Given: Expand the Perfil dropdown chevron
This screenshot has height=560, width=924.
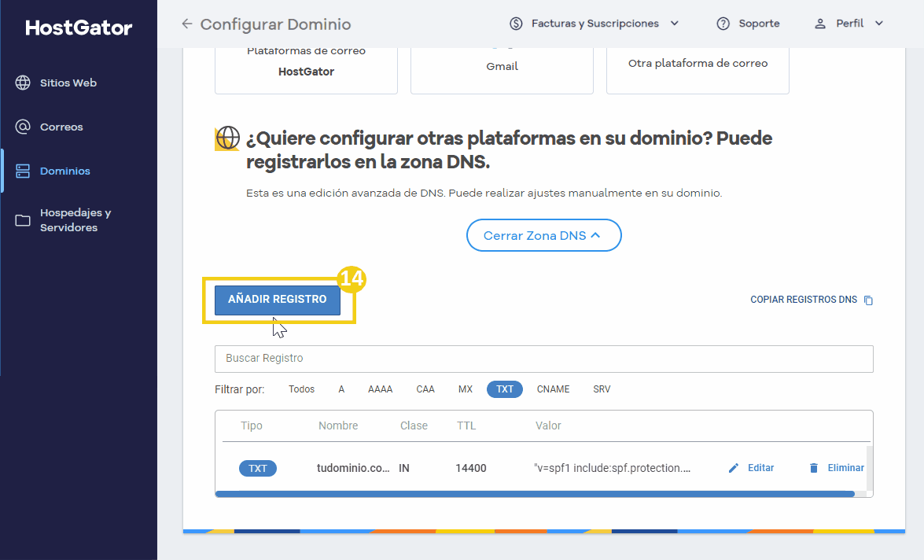Looking at the screenshot, I should [x=879, y=24].
